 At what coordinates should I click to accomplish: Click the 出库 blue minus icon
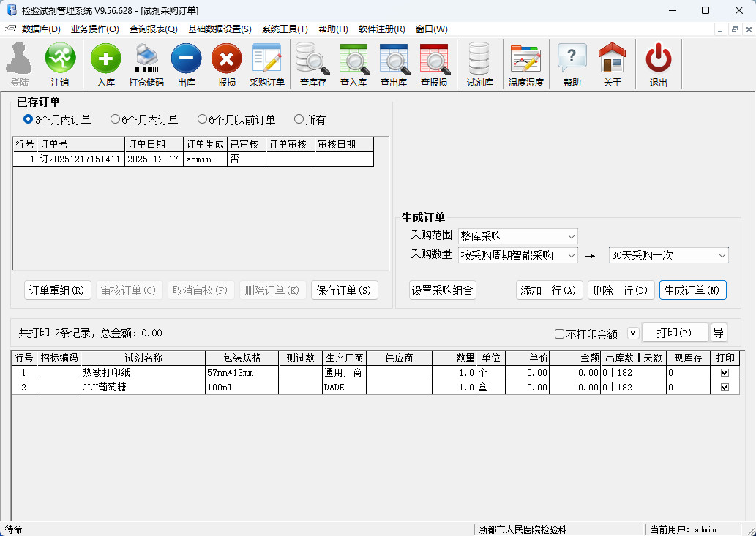click(x=187, y=58)
